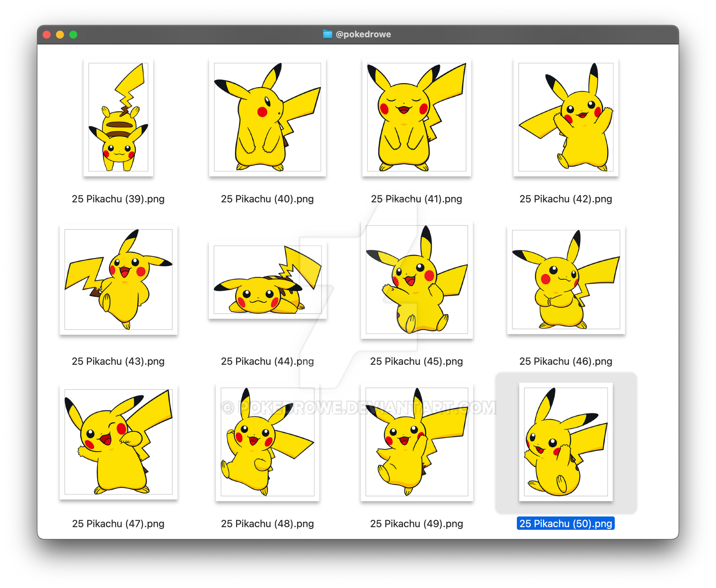Select the 25 Pikachu (40).png thumbnail
Image resolution: width=716 pixels, height=588 pixels.
tap(267, 117)
